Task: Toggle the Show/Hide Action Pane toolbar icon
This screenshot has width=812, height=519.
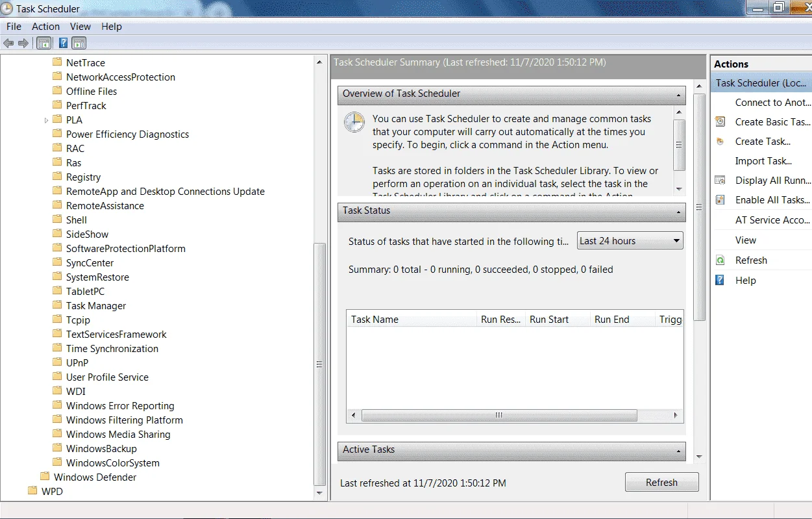Action: [x=79, y=44]
